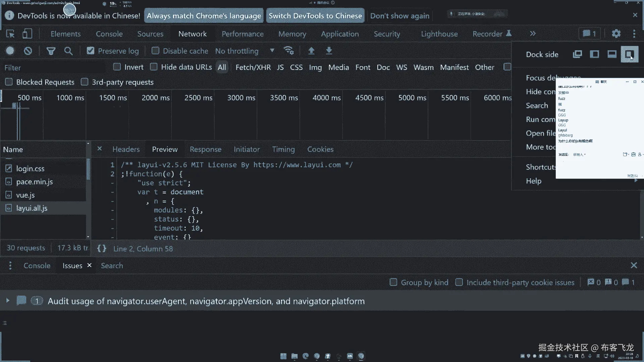The image size is (644, 362).
Task: Toggle the device toolbar icon
Action: pos(27,34)
